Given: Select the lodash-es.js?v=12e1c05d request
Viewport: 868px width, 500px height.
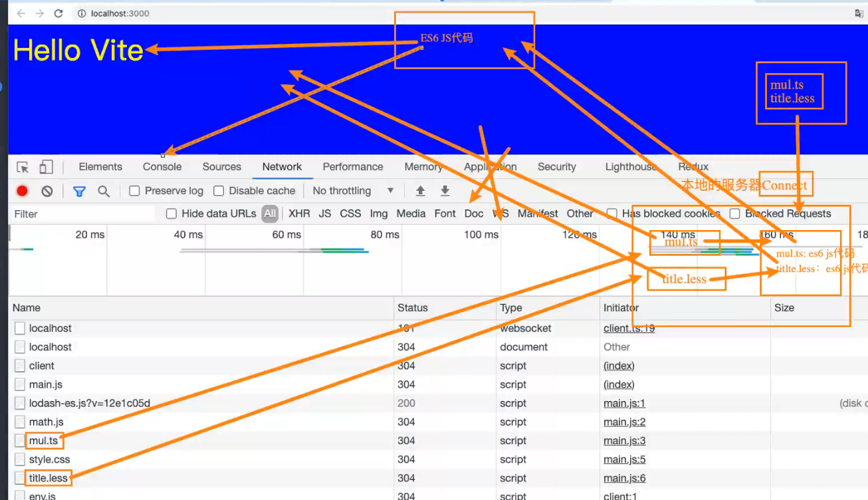Looking at the screenshot, I should pyautogui.click(x=438, y=403).
